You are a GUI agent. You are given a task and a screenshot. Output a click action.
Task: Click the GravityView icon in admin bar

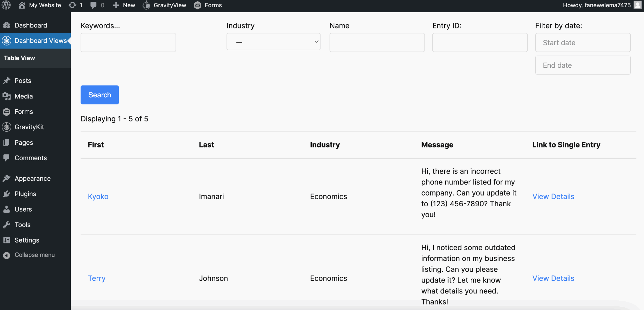tap(146, 5)
